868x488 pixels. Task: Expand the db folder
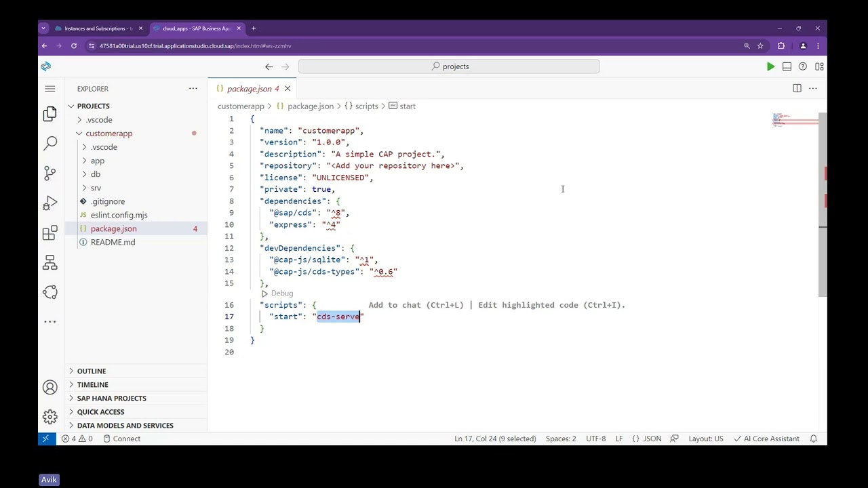(x=96, y=174)
